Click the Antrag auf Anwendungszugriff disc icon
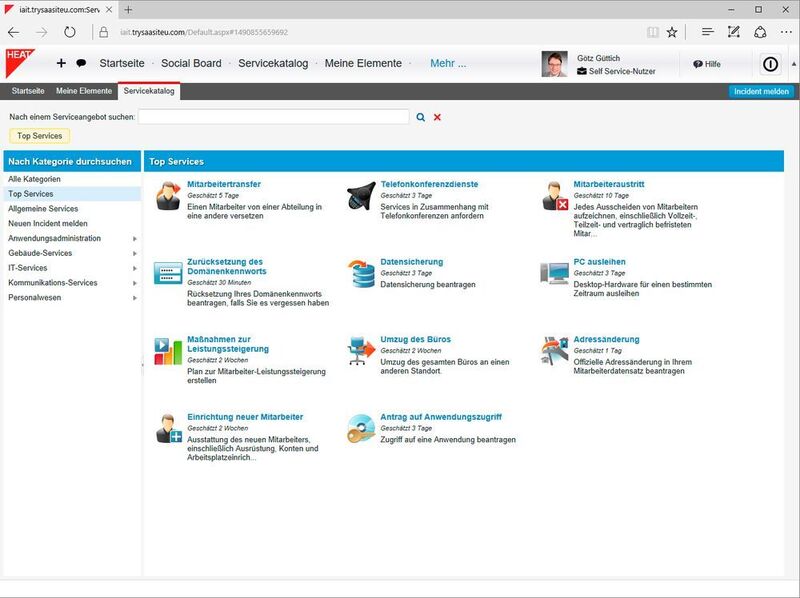This screenshot has width=800, height=598. click(x=361, y=429)
